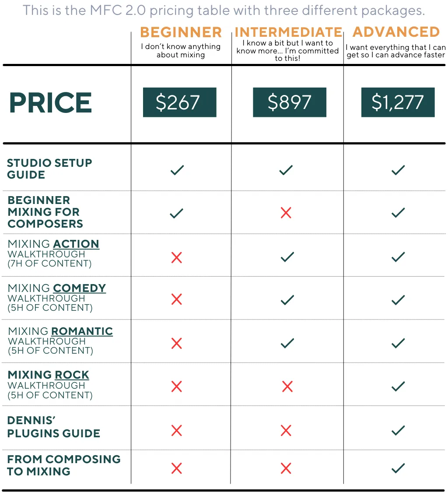The image size is (448, 492).
Task: Click Intermediate checkmark for Mixing Action Walkthrough
Action: click(x=287, y=257)
